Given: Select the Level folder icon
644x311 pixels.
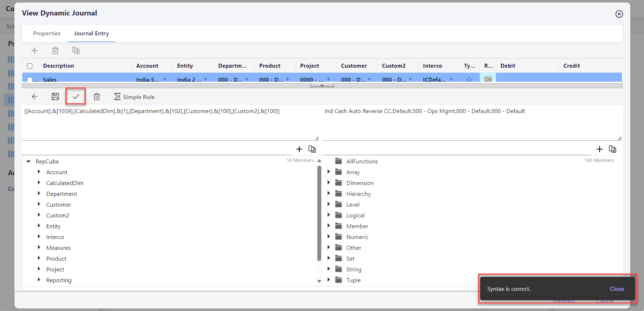Looking at the screenshot, I should (x=339, y=204).
